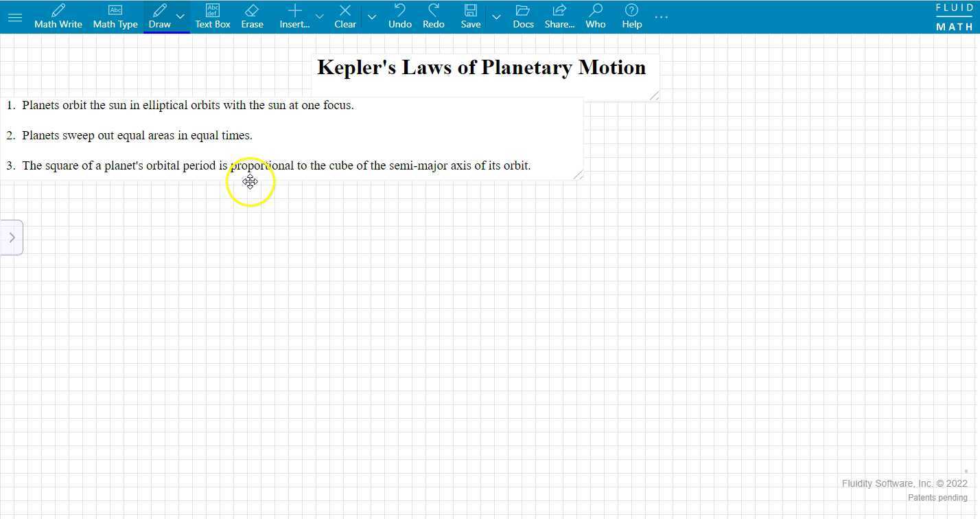This screenshot has width=980, height=519.
Task: Redo the last undone action
Action: [x=433, y=16]
